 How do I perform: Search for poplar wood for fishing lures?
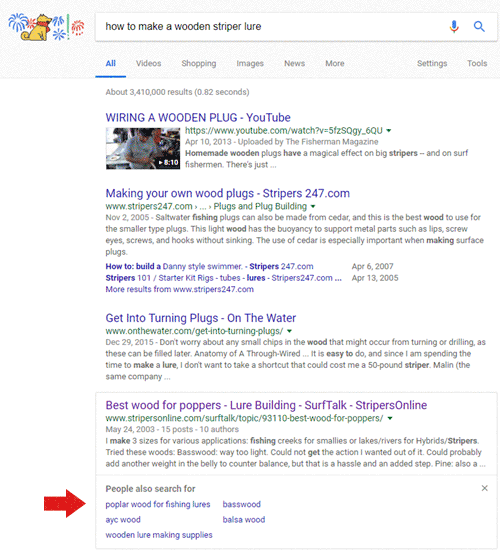[x=158, y=504]
